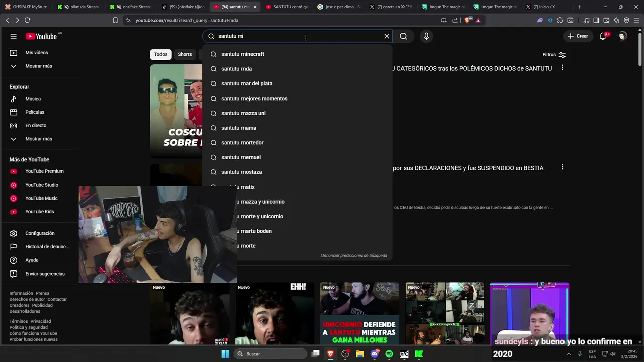Open the EHH! short thumbnail

(x=275, y=313)
